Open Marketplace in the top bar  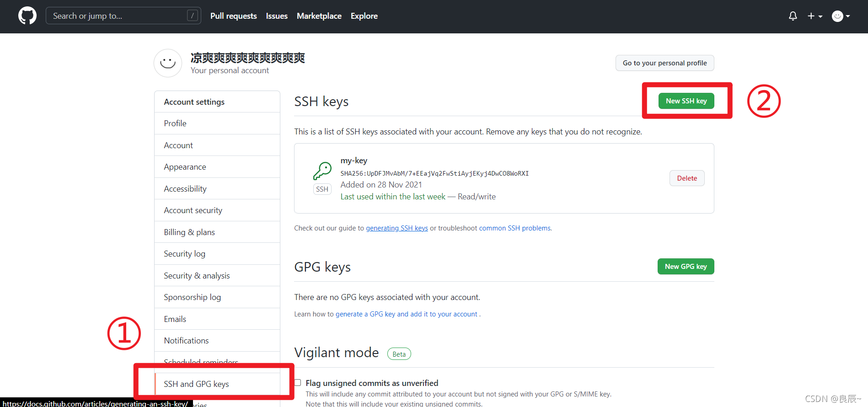coord(319,16)
